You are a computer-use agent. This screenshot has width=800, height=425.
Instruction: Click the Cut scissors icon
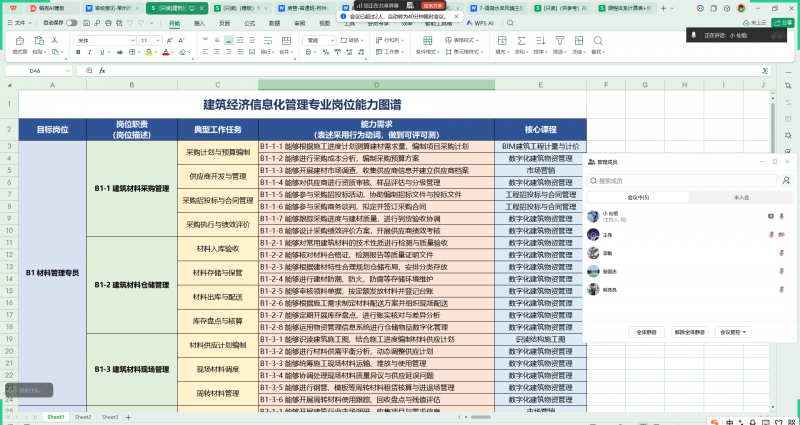point(55,40)
